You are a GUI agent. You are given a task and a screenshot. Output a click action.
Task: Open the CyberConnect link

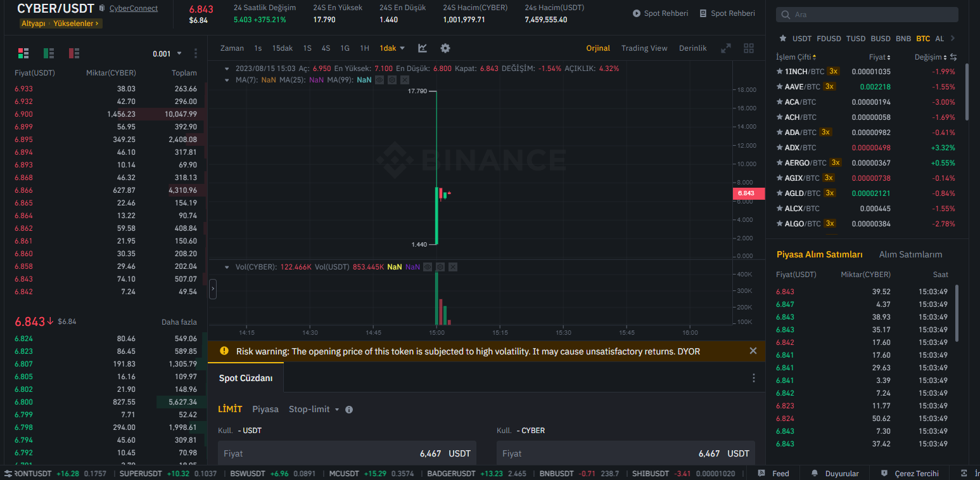click(x=134, y=8)
